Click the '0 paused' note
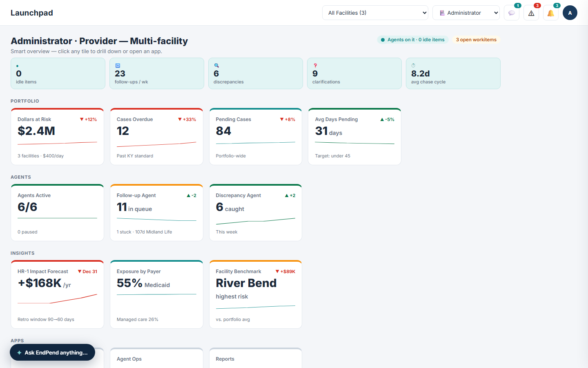The image size is (588, 368). tap(27, 232)
